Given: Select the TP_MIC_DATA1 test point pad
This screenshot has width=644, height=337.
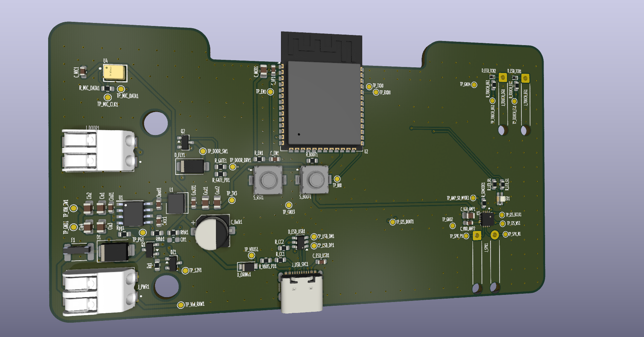Looking at the screenshot, I should (x=121, y=89).
